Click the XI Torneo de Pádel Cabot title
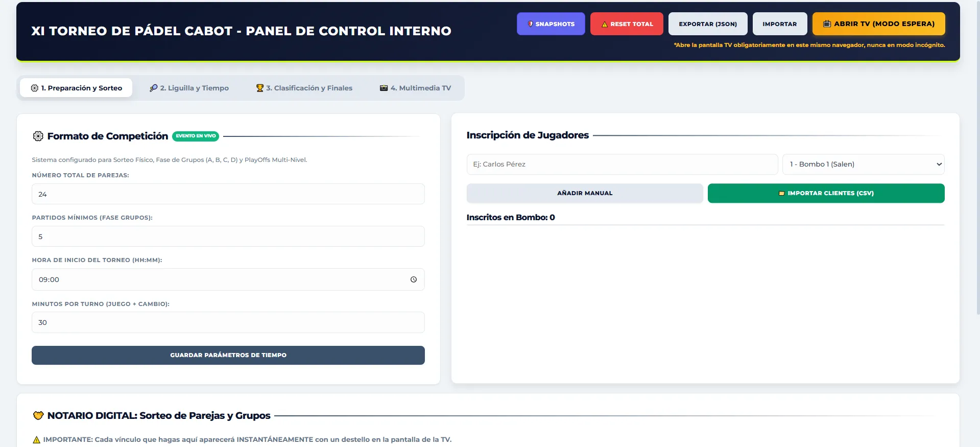 [241, 31]
